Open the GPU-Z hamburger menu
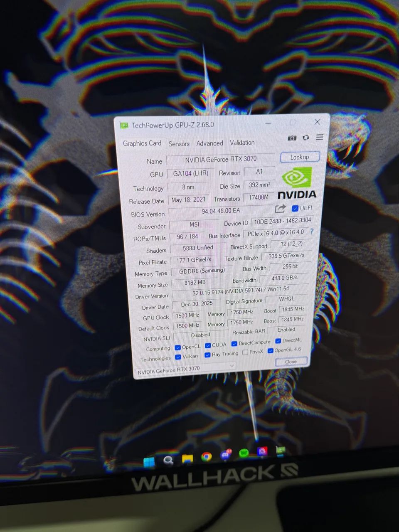Viewport: 399px width, 532px height. pyautogui.click(x=320, y=137)
